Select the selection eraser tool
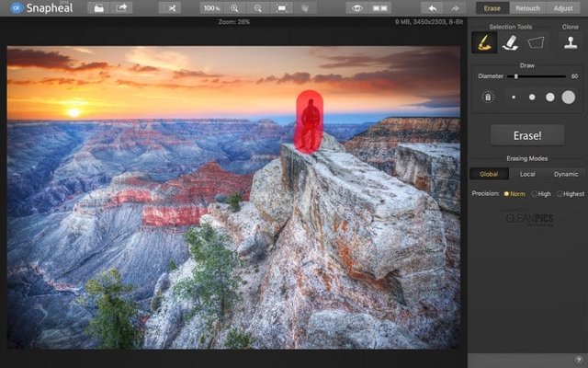Image resolution: width=588 pixels, height=368 pixels. coord(510,42)
